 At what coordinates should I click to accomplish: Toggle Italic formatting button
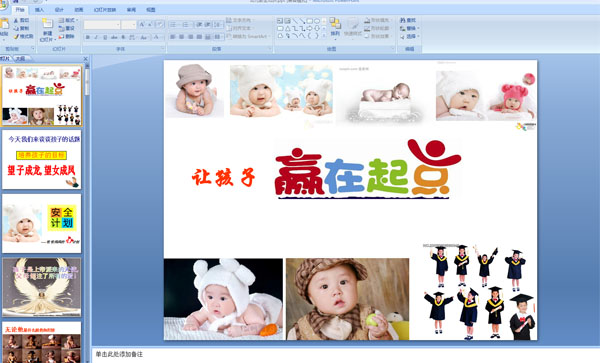[96, 37]
